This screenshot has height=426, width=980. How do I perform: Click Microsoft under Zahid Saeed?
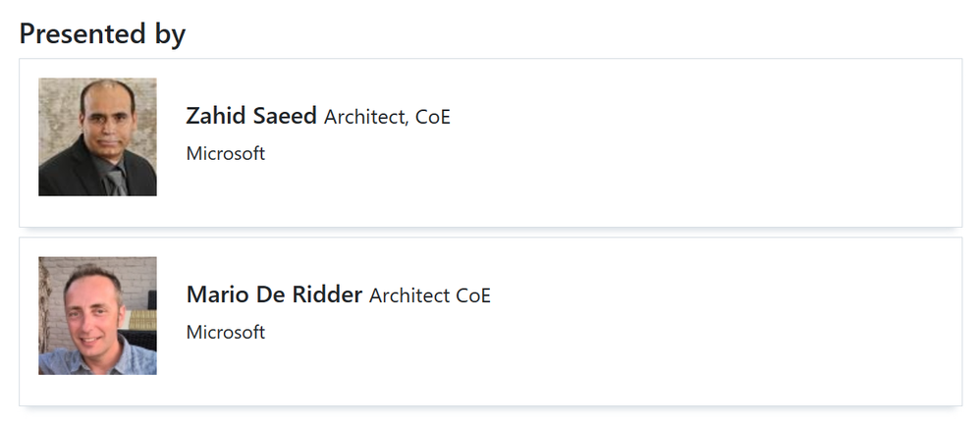(x=225, y=153)
